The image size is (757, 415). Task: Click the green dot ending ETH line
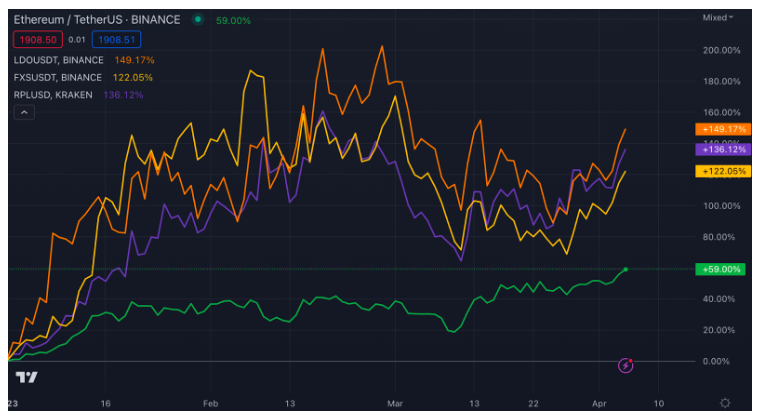coord(626,269)
